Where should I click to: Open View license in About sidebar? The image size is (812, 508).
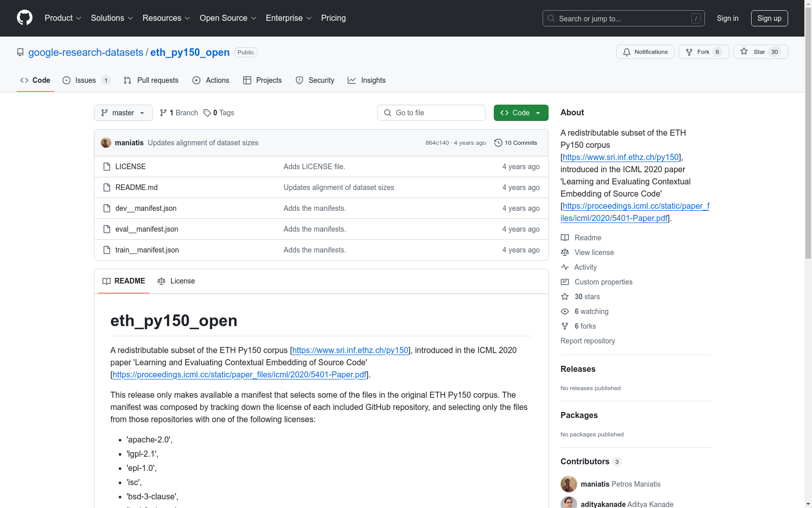click(x=588, y=252)
